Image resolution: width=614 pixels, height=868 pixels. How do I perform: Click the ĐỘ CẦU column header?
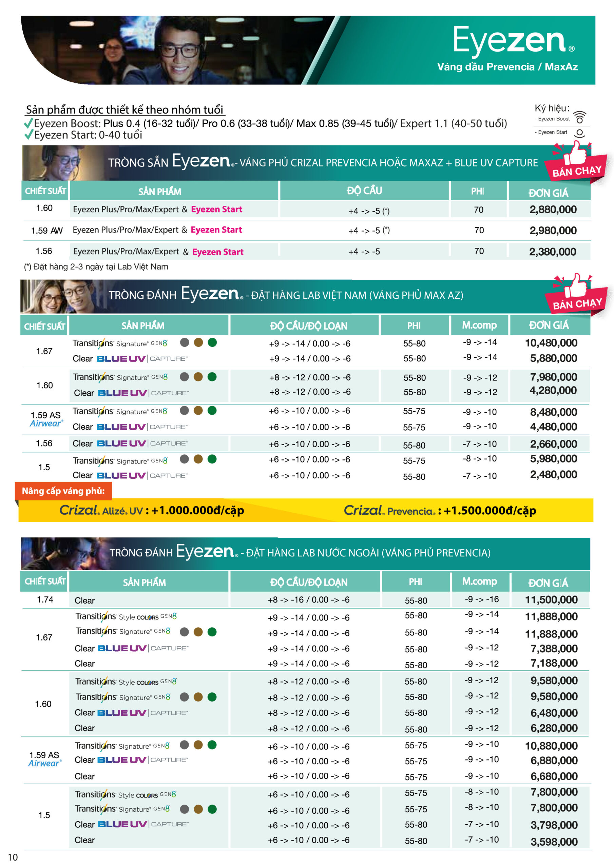coord(364,191)
